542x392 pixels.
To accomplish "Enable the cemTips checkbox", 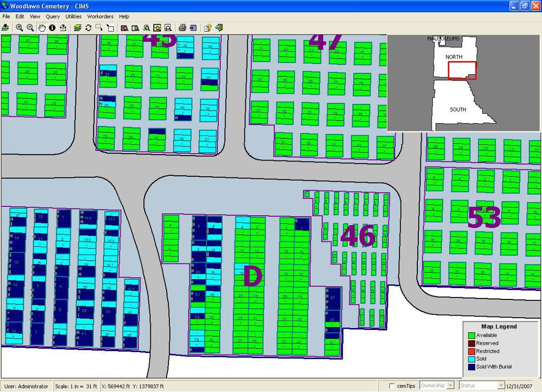I will click(392, 386).
